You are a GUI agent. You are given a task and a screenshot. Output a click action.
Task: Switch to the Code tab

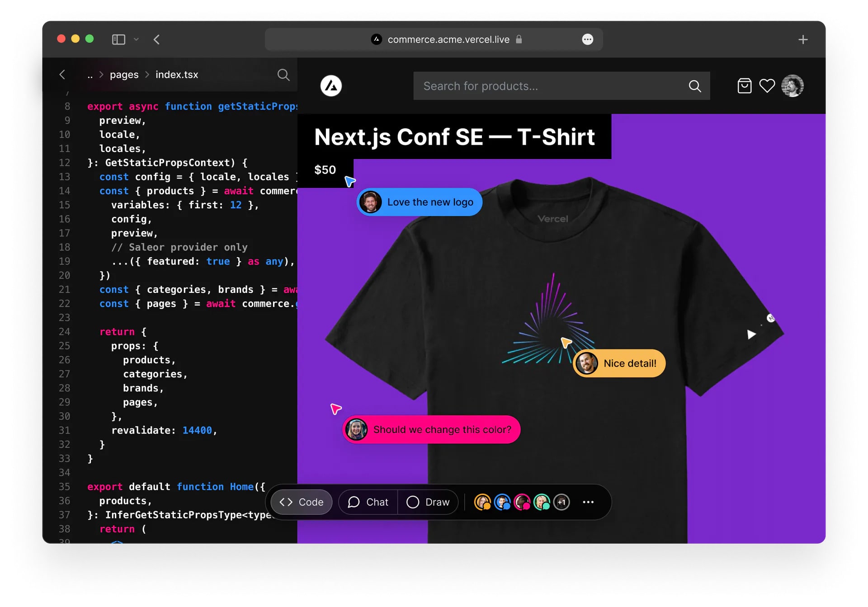tap(303, 502)
